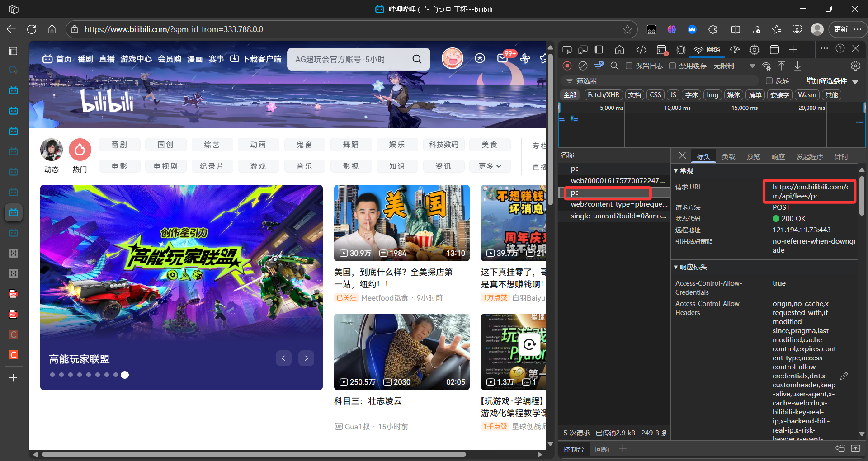Open the bilibili user avatar menu

tap(453, 59)
